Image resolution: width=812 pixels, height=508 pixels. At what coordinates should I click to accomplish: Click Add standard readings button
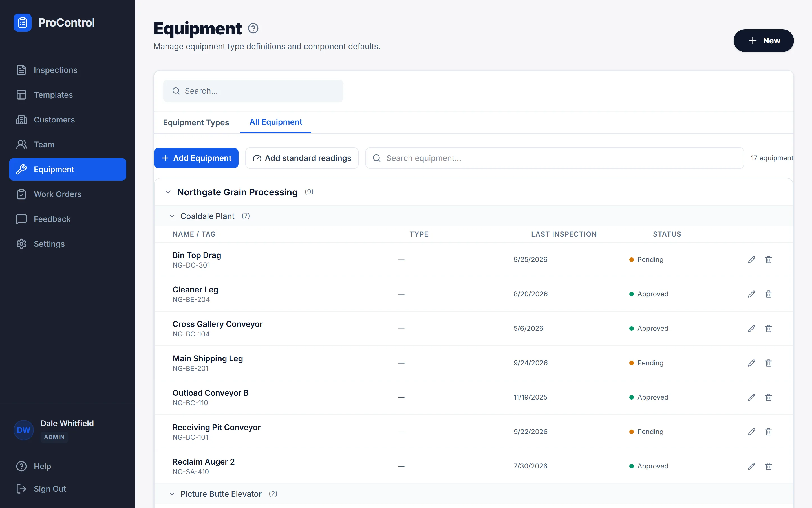[x=302, y=158]
